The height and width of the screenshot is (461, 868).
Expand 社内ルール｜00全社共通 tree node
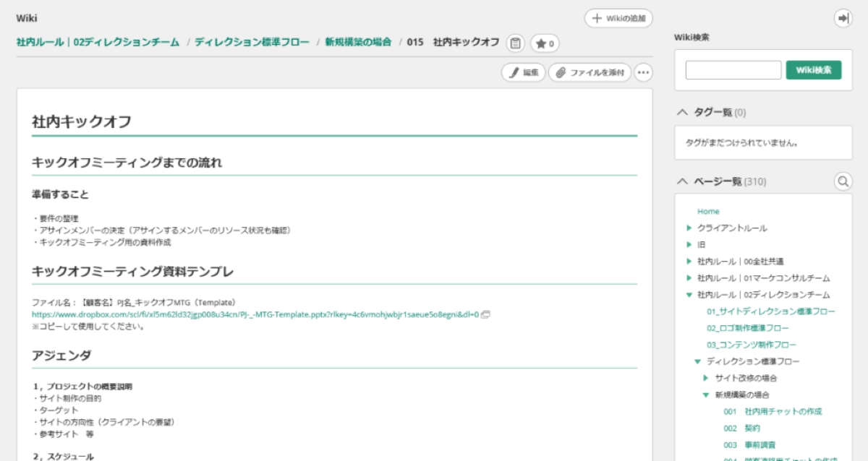point(689,262)
